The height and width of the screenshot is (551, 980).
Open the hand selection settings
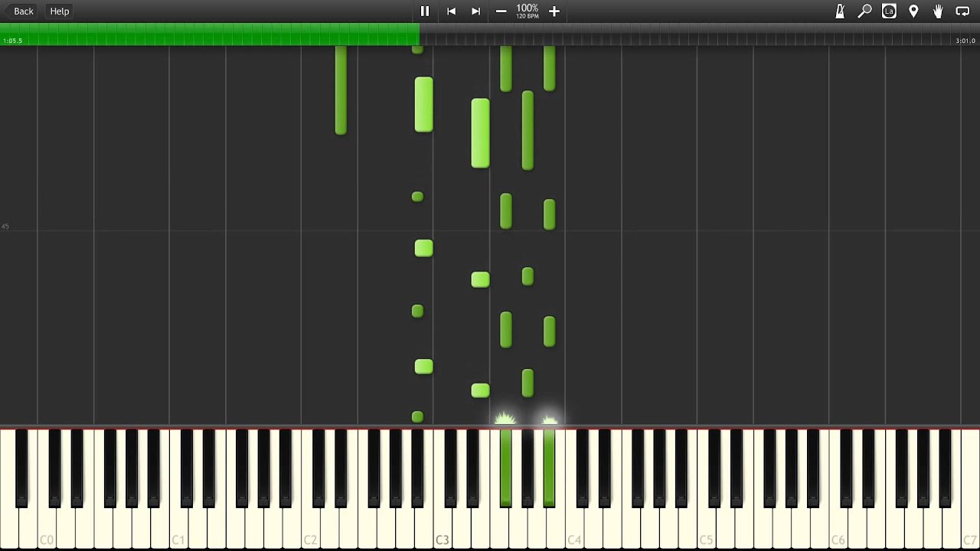click(x=938, y=11)
